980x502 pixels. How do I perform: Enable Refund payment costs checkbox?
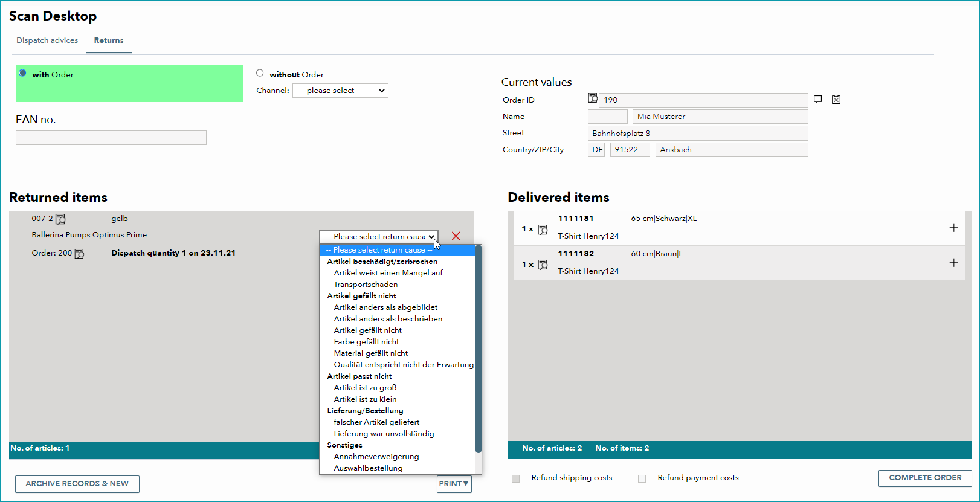coord(642,478)
